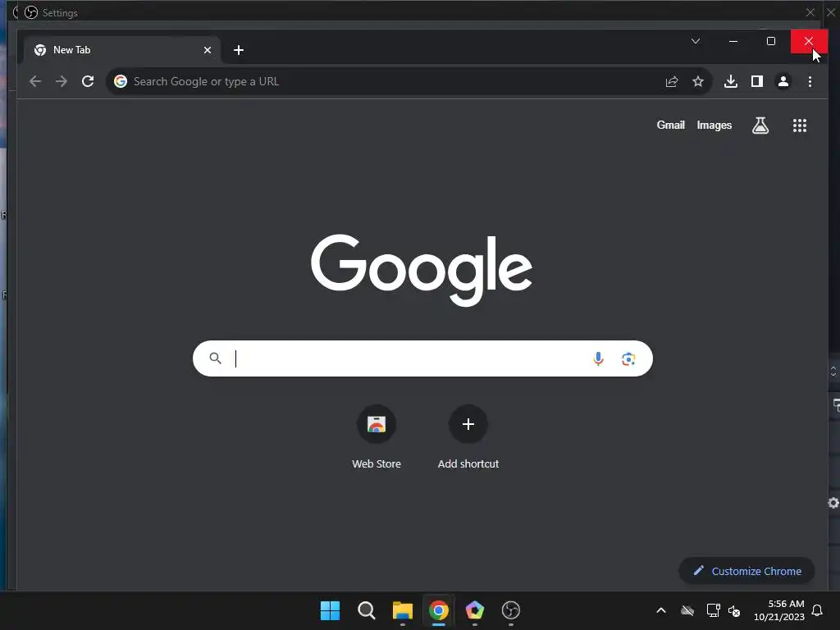The image size is (840, 630).
Task: Open the profile avatar icon
Action: point(783,81)
